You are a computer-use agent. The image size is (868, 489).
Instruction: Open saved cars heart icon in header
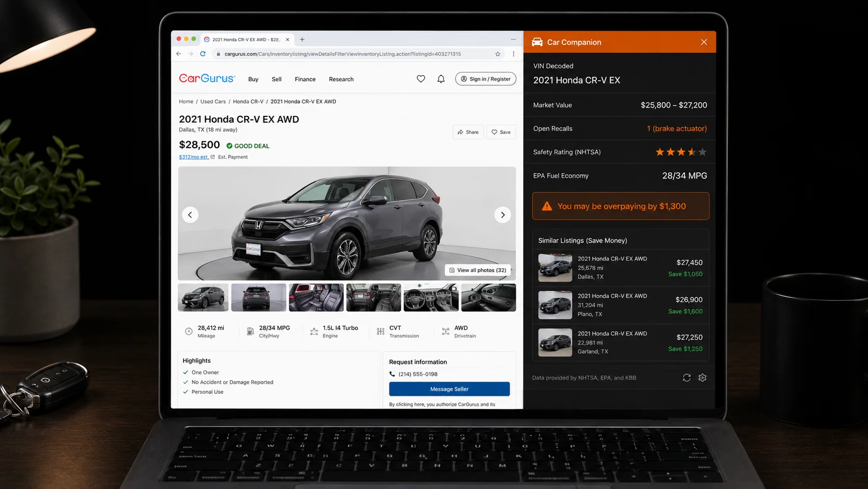[421, 79]
